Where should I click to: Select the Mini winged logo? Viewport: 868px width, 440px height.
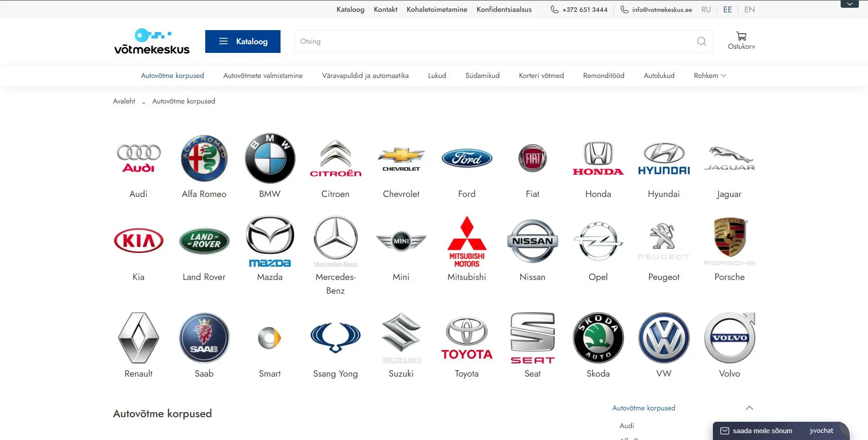[x=401, y=241]
